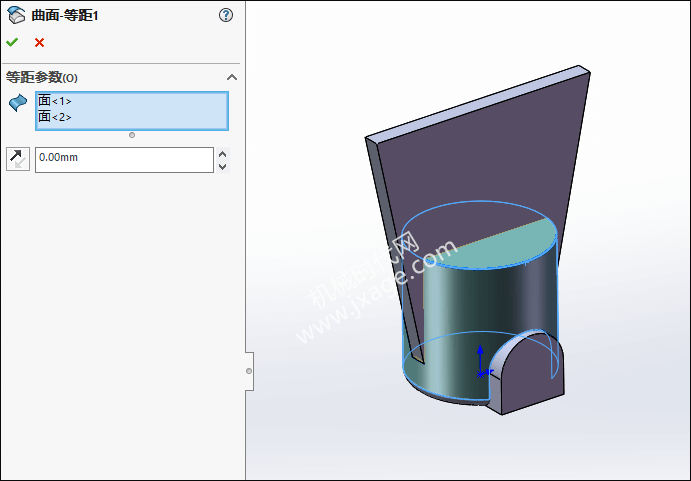691x481 pixels.
Task: Click the 等距参数(O) section header
Action: pos(42,78)
